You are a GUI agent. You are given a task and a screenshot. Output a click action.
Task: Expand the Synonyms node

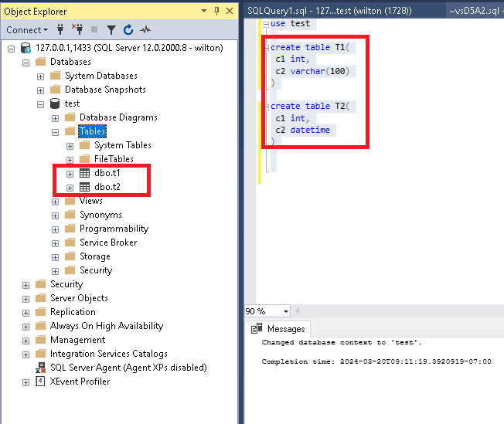[56, 215]
